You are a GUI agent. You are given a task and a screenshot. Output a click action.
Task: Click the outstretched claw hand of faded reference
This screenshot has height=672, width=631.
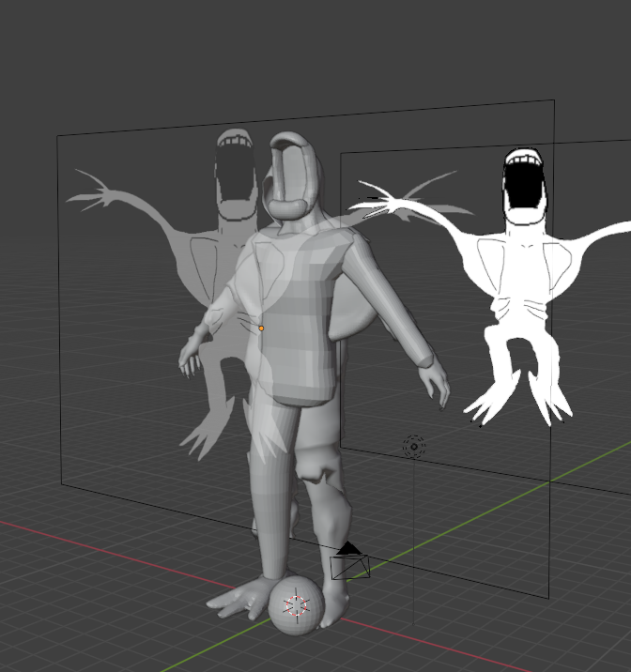pyautogui.click(x=94, y=191)
